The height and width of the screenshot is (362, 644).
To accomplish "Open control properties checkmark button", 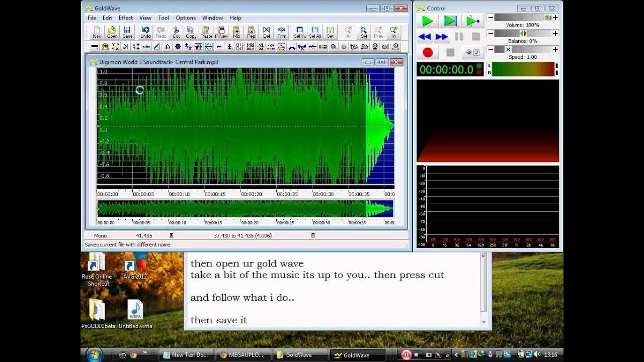I will coord(473,52).
